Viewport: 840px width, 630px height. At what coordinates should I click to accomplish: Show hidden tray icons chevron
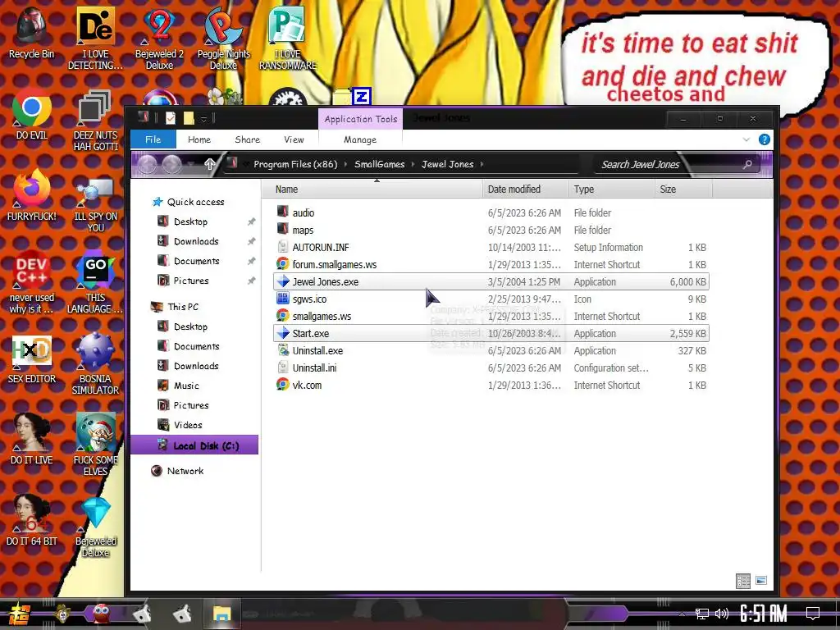click(x=682, y=614)
